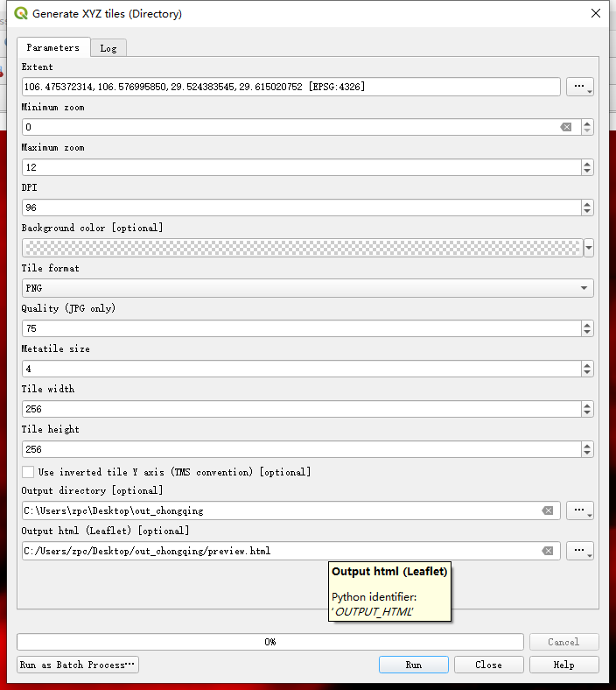This screenshot has width=616, height=690.
Task: Click the Quality field showing 75
Action: (x=302, y=328)
